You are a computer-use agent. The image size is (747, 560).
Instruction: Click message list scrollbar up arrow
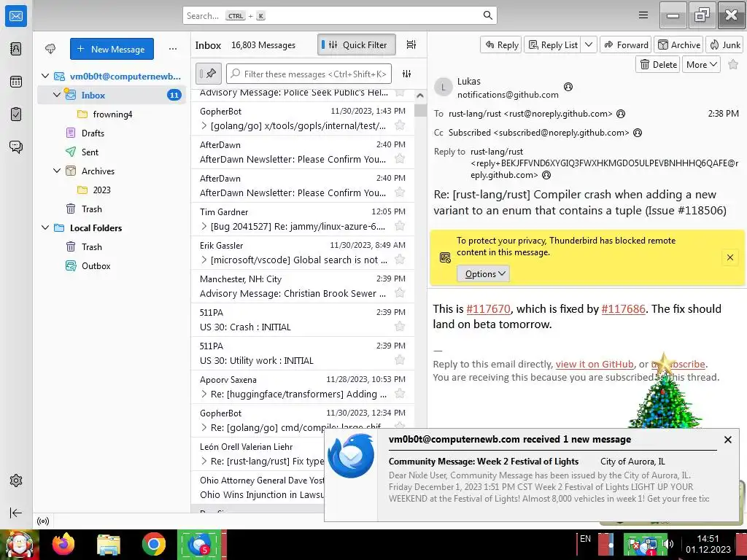[419, 96]
